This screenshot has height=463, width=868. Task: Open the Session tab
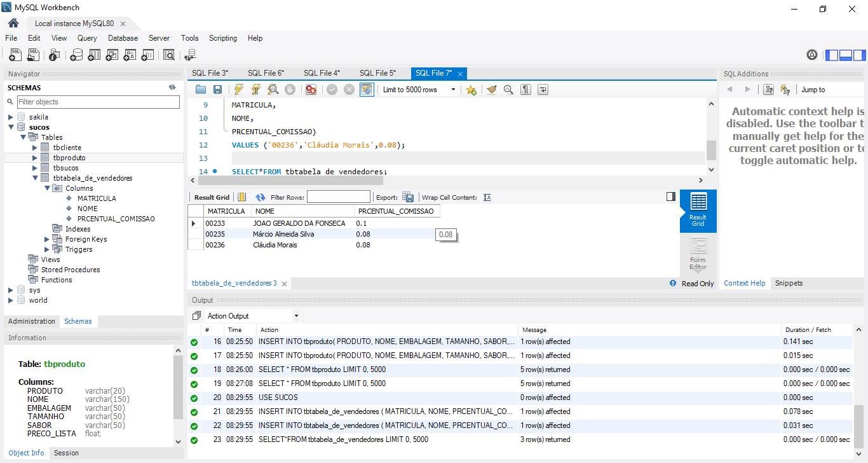[x=66, y=453]
